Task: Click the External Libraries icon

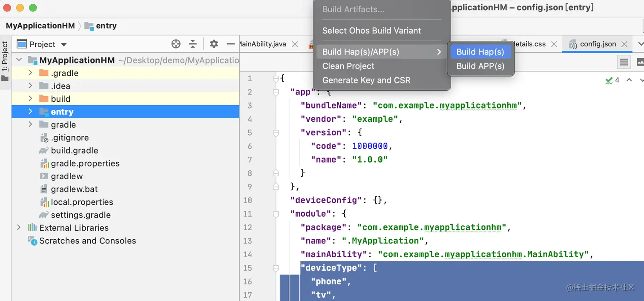Action: [x=32, y=227]
